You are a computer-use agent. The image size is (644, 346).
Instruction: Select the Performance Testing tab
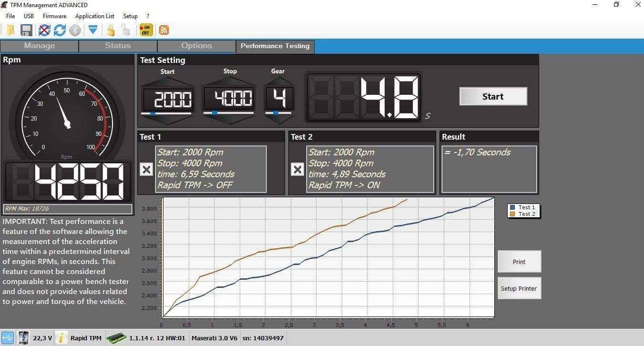[x=275, y=46]
